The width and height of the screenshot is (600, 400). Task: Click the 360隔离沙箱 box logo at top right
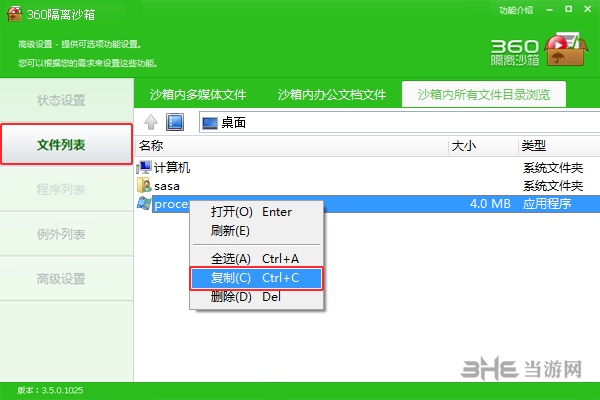(566, 50)
